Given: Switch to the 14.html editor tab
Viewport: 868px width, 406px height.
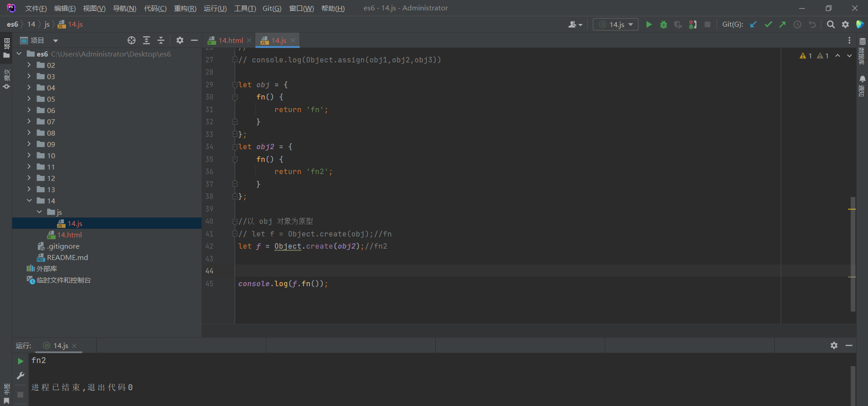Looking at the screenshot, I should click(231, 40).
